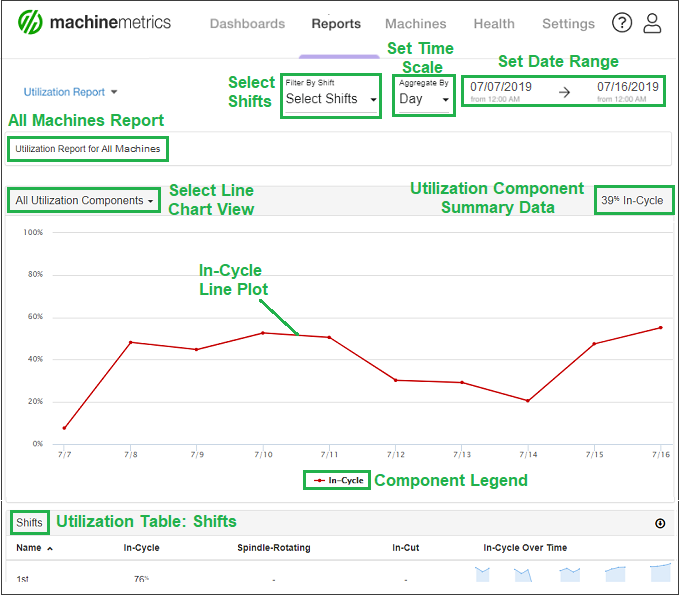681x597 pixels.
Task: Click the MachineMetrics logo
Action: (x=94, y=22)
